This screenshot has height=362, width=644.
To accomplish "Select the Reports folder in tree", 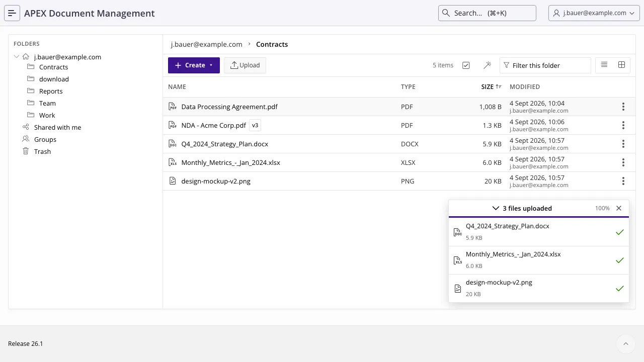I will point(51,91).
